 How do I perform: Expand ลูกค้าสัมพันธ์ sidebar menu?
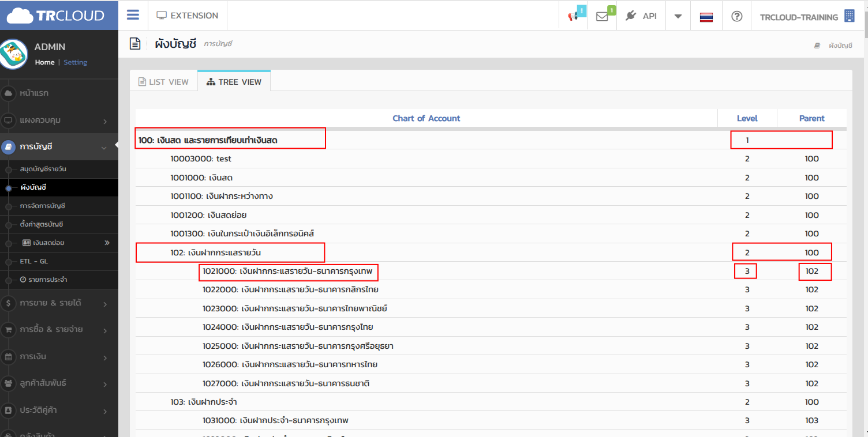[59, 383]
